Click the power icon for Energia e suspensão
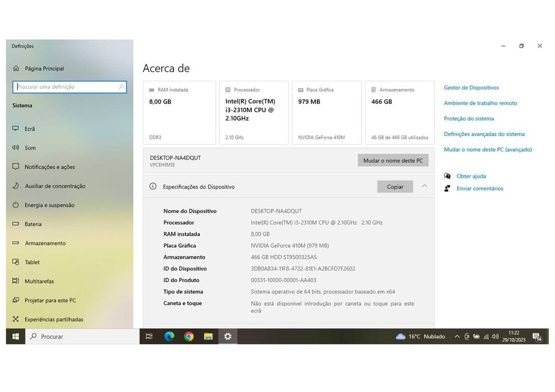 [16, 204]
